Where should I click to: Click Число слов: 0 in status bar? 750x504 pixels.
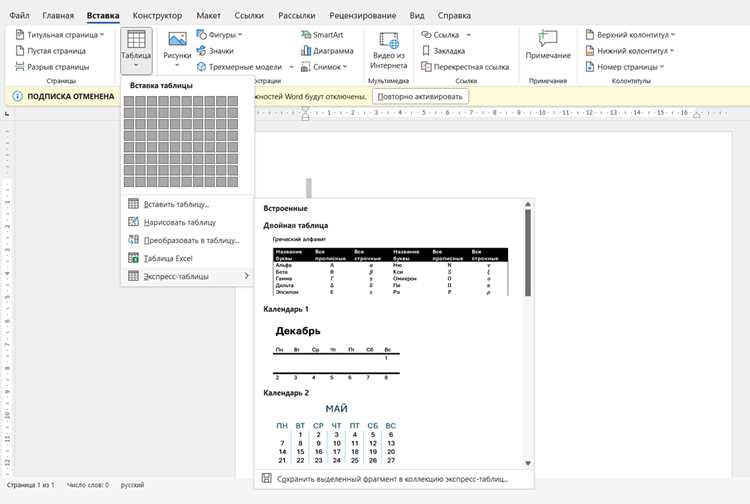click(88, 485)
